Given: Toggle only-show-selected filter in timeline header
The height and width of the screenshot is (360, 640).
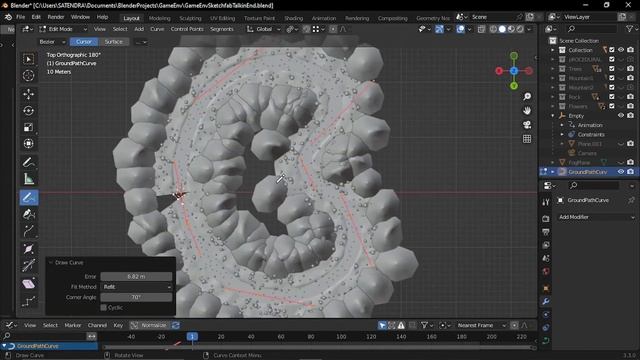Looking at the screenshot, I should pyautogui.click(x=382, y=325).
